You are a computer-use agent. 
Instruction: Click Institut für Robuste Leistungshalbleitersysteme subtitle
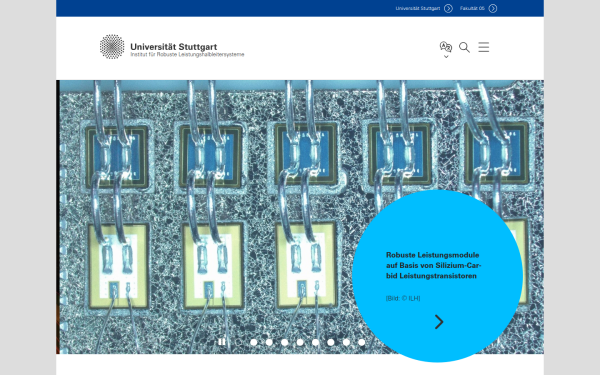point(187,55)
